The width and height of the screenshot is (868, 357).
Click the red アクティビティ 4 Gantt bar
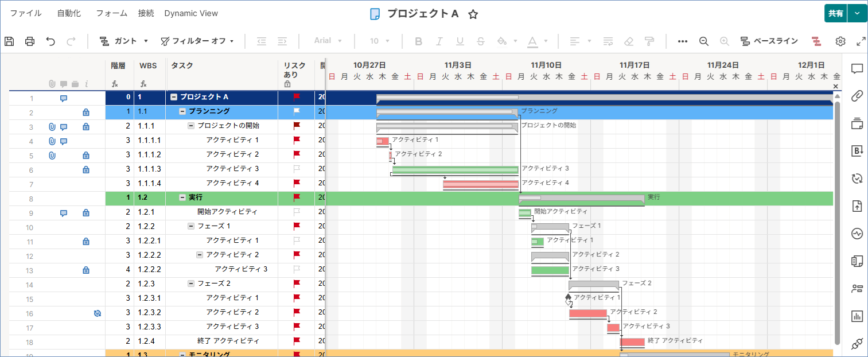coord(480,184)
